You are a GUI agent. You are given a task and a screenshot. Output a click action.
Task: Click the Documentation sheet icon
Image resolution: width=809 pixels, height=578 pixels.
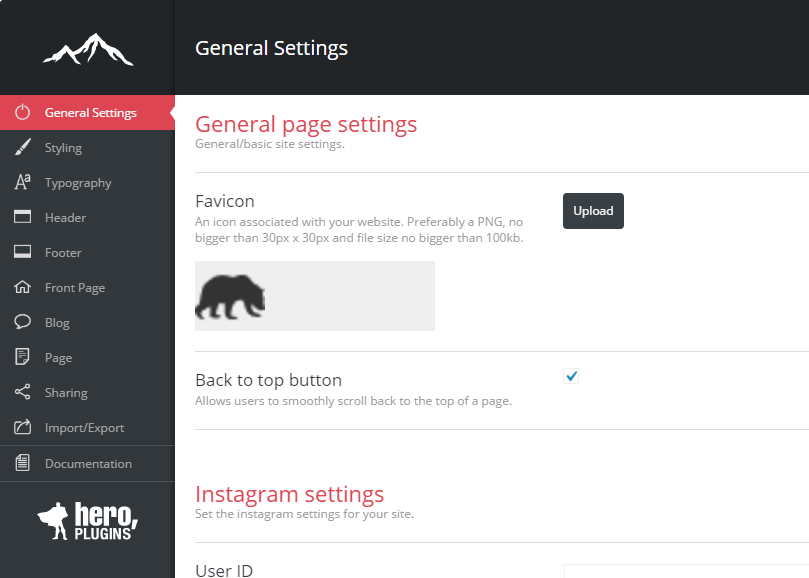[23, 463]
